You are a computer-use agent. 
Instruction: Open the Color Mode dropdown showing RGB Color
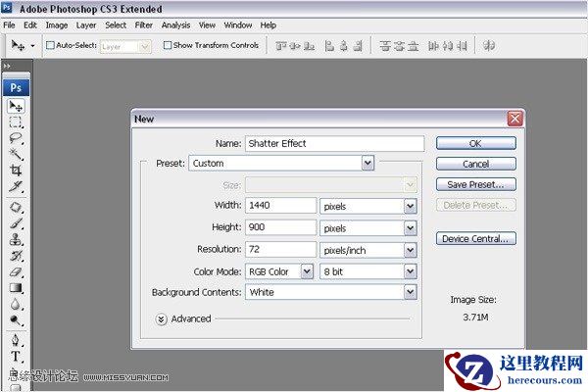tap(279, 271)
